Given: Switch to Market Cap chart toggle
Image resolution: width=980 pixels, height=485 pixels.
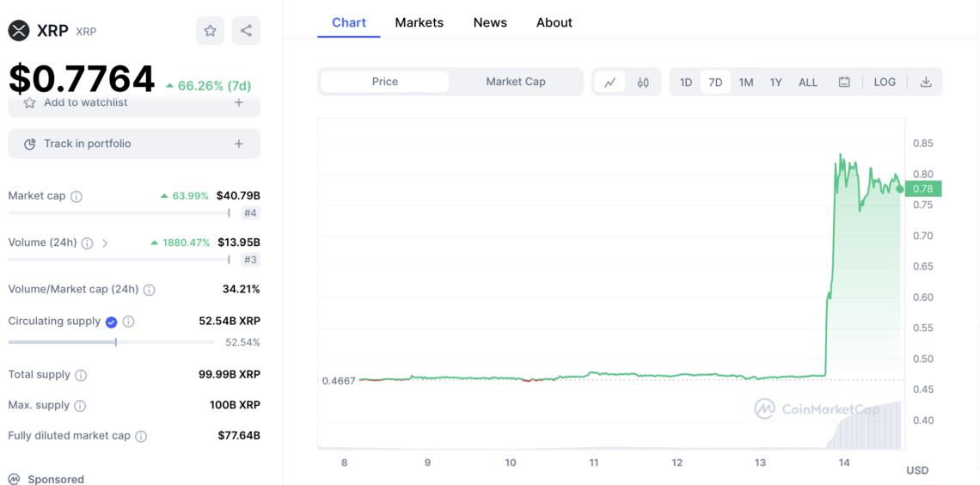Looking at the screenshot, I should point(516,82).
